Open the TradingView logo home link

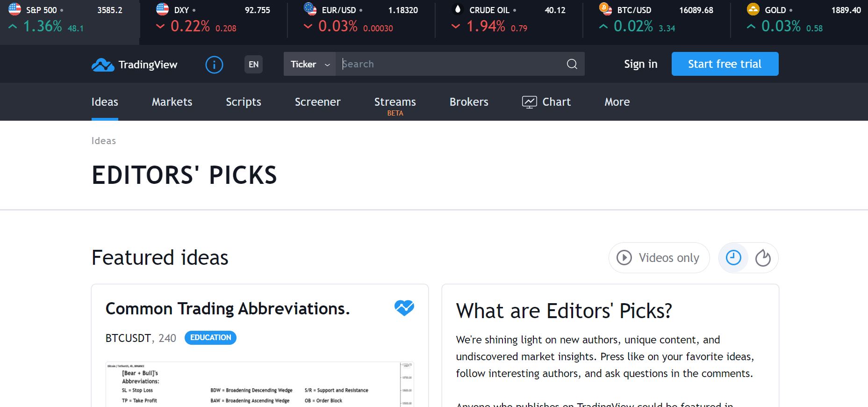point(135,65)
